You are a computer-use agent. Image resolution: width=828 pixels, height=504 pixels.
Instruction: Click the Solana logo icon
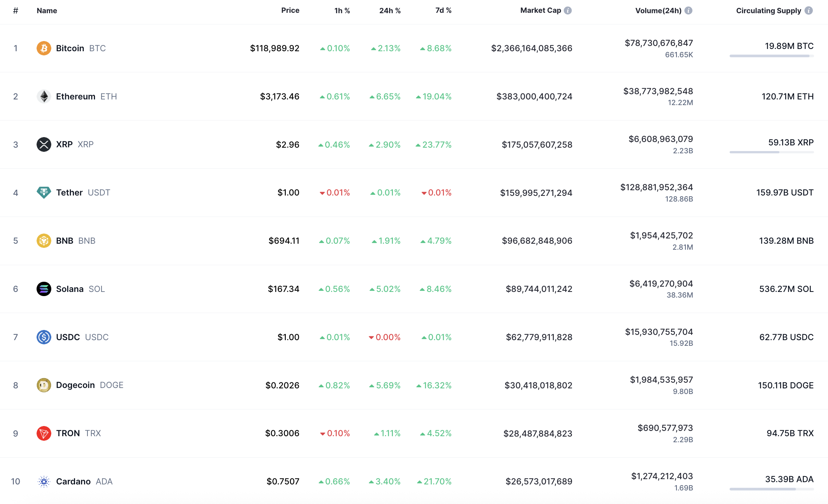tap(44, 289)
